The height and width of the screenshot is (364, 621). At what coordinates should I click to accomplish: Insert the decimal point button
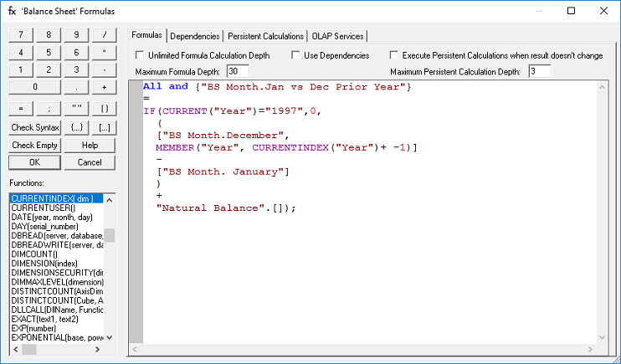pos(76,87)
